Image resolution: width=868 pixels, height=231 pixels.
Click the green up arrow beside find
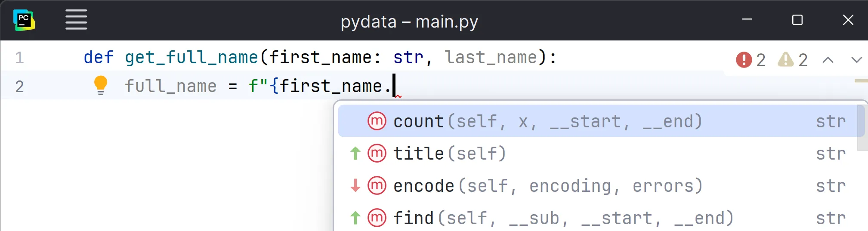point(355,218)
